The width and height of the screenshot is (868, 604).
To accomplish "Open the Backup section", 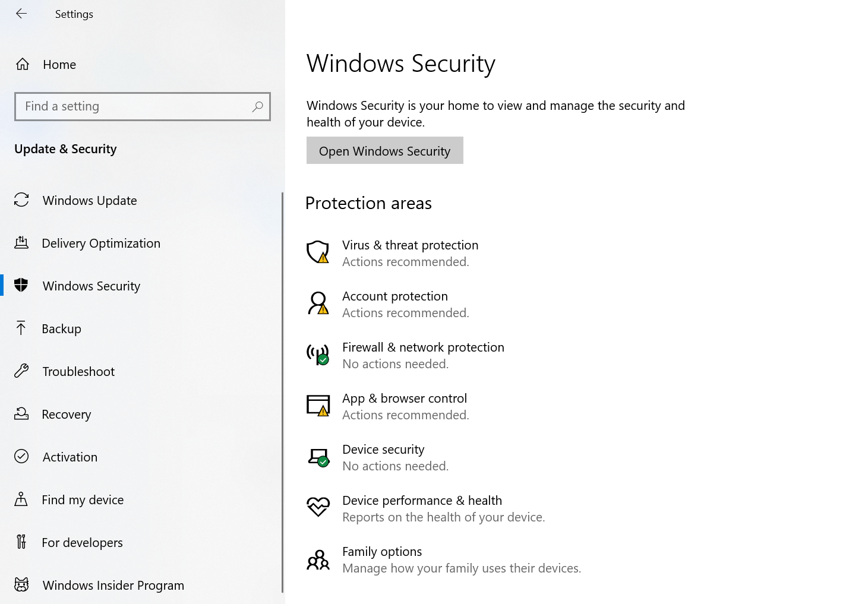I will 61,328.
